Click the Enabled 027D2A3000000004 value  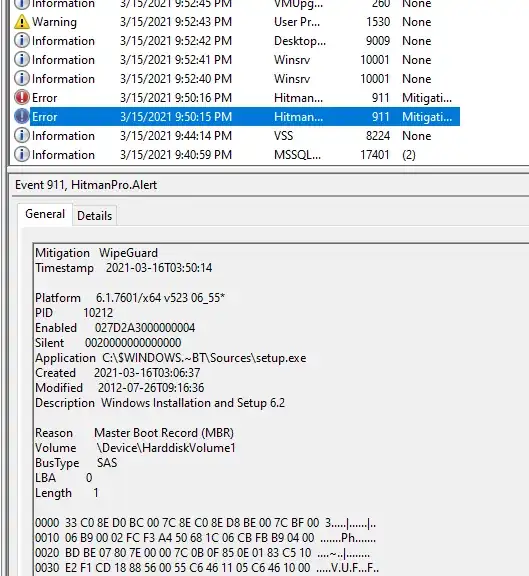pyautogui.click(x=145, y=328)
